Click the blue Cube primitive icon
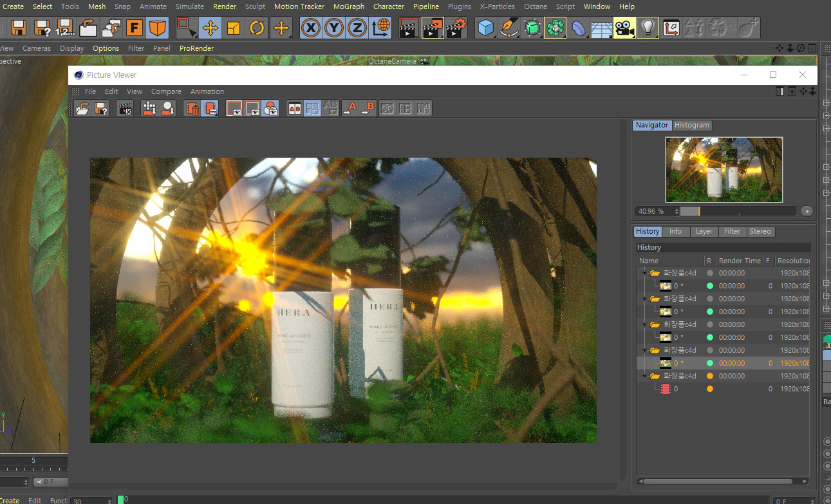Image resolution: width=831 pixels, height=504 pixels. pyautogui.click(x=486, y=28)
